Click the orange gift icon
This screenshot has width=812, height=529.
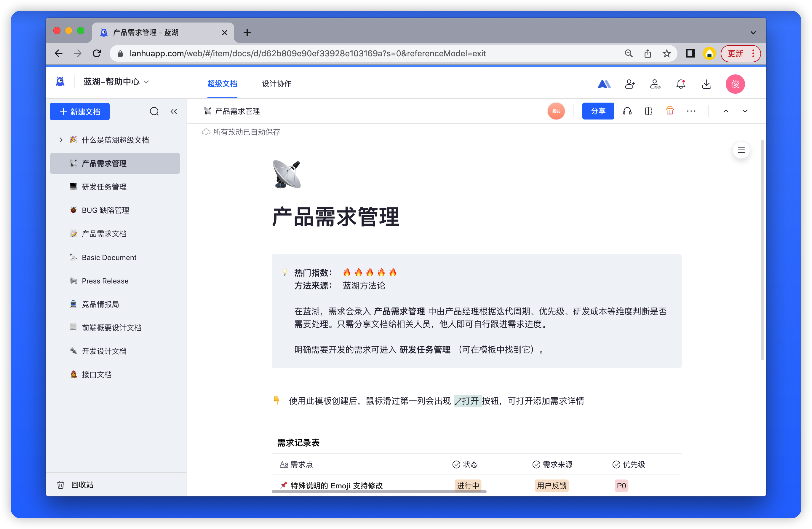(670, 111)
